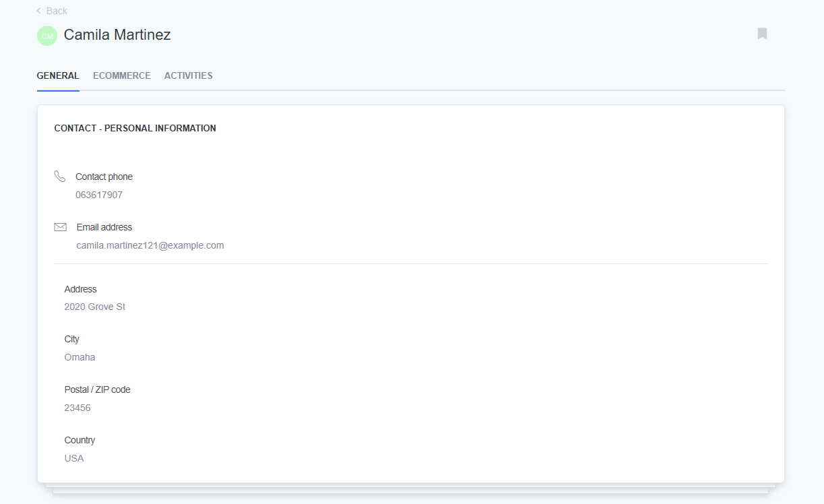Click the envelope icon beside Email address
Image resolution: width=824 pixels, height=504 pixels.
[60, 227]
